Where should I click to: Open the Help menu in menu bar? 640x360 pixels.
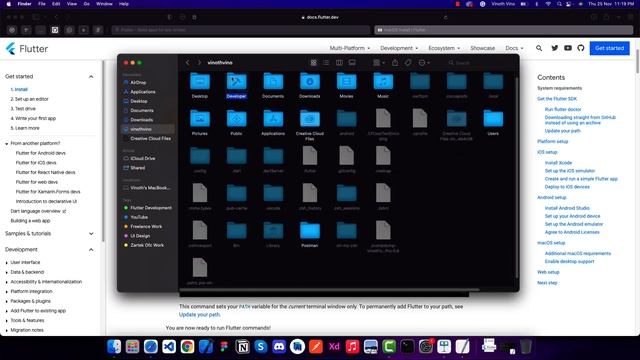coord(124,4)
